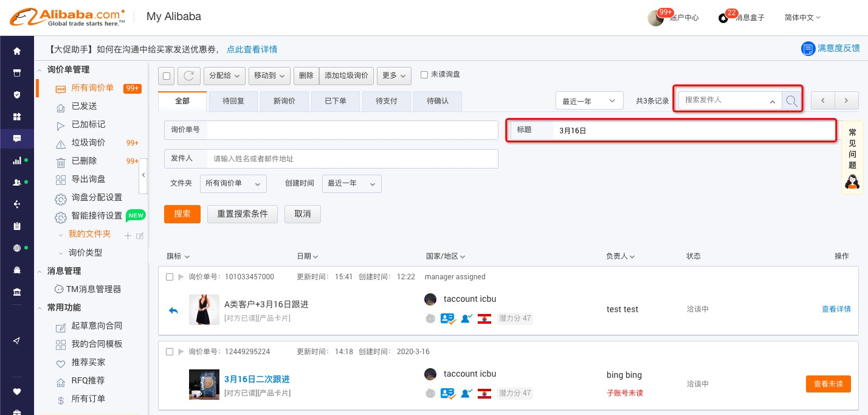The height and width of the screenshot is (415, 868).
Task: Switch to the 待确认 tab
Action: point(438,101)
